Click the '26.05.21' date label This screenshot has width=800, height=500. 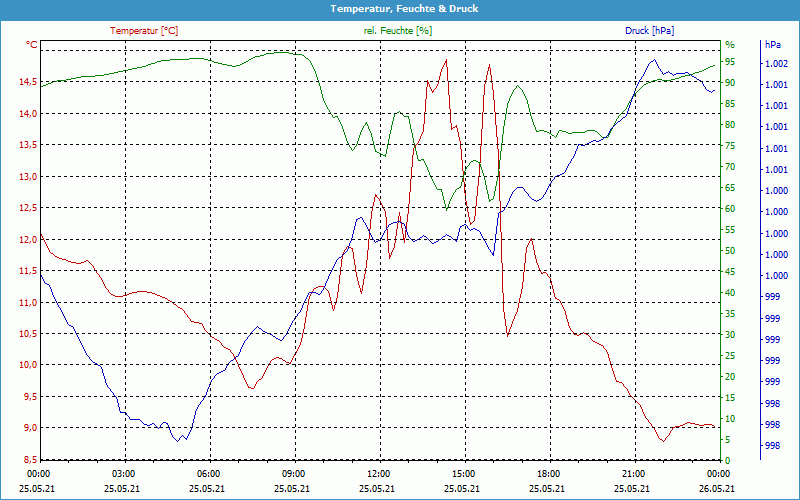tap(717, 489)
